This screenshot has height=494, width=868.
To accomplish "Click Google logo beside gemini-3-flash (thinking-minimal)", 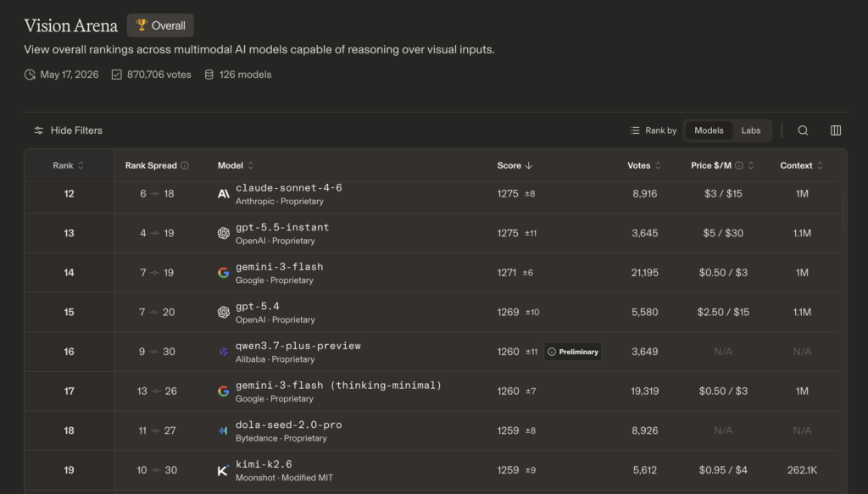I will [224, 391].
